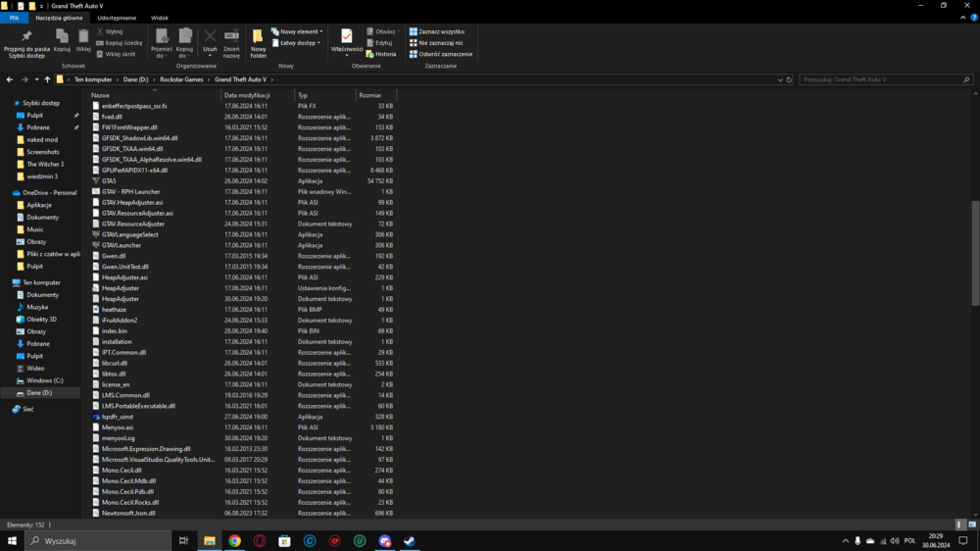Click Odwróć zaznaczenie
Screen dimensions: 980x551
tap(441, 54)
